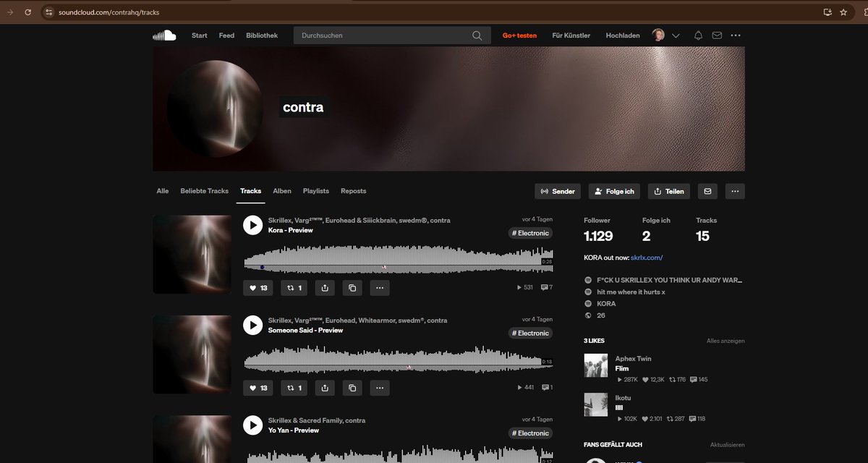Image resolution: width=868 pixels, height=463 pixels.
Task: Copy link of Someone Said - Preview
Action: (x=352, y=388)
